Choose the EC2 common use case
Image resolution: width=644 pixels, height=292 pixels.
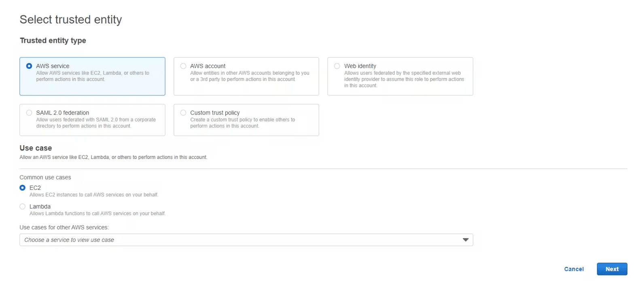[x=23, y=188]
